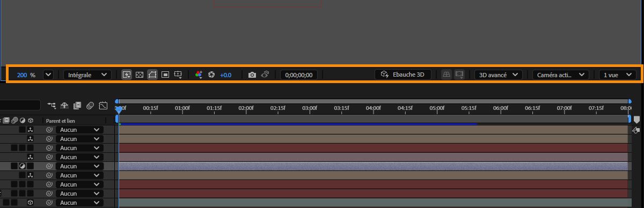
Task: Enable the Region of Interest icon
Action: coord(165,75)
